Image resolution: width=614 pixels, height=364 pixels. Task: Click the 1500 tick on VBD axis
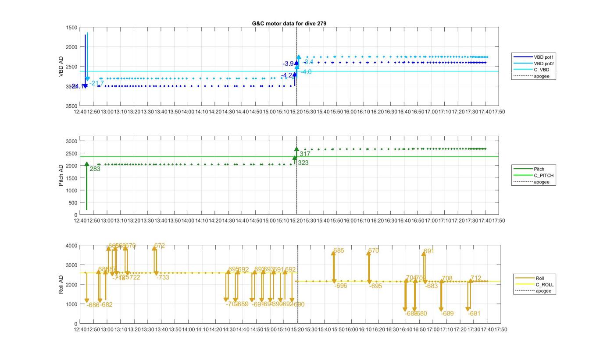[72, 28]
